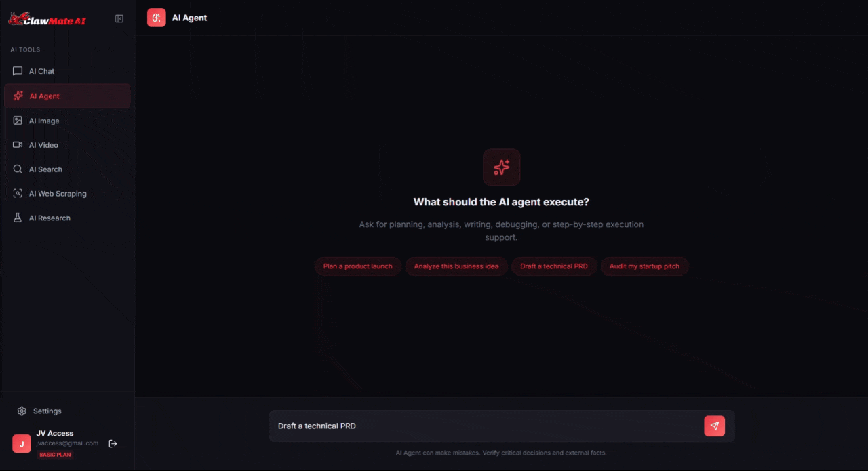Click the ClawMate AI logo
The width and height of the screenshot is (868, 471).
pyautogui.click(x=47, y=19)
